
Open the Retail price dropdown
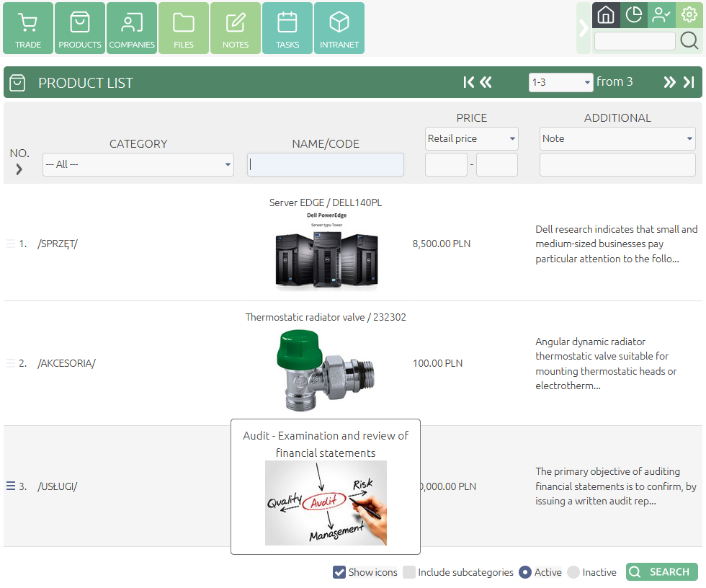(472, 138)
